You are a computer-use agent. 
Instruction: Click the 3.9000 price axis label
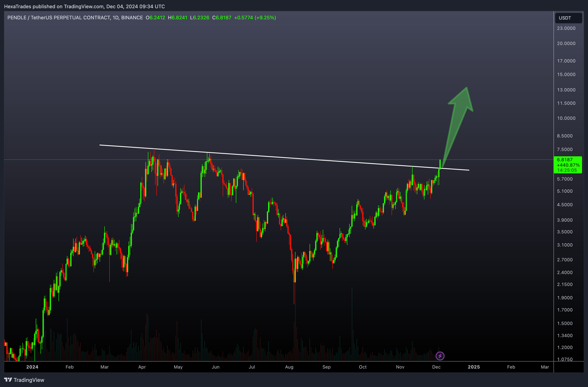click(565, 220)
